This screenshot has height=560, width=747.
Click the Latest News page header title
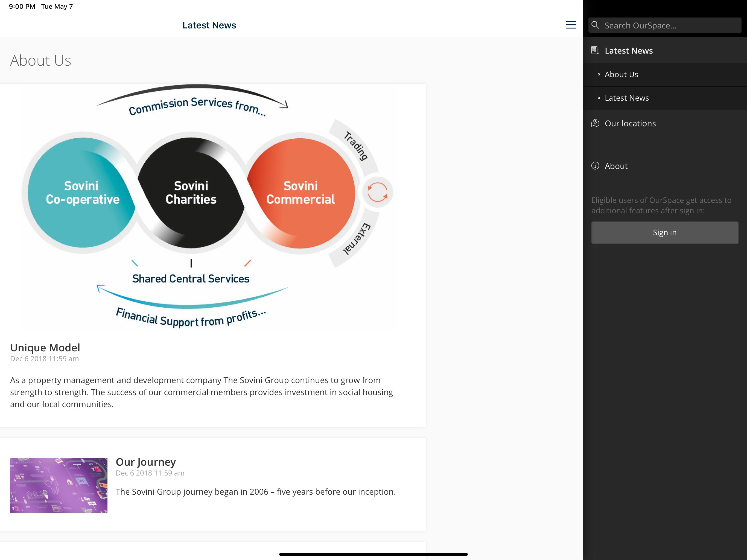pyautogui.click(x=209, y=25)
